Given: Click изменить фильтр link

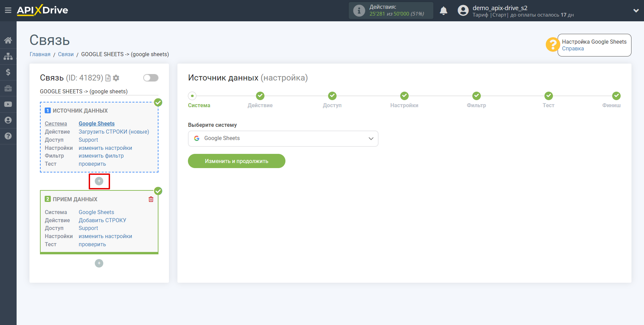Looking at the screenshot, I should [101, 156].
